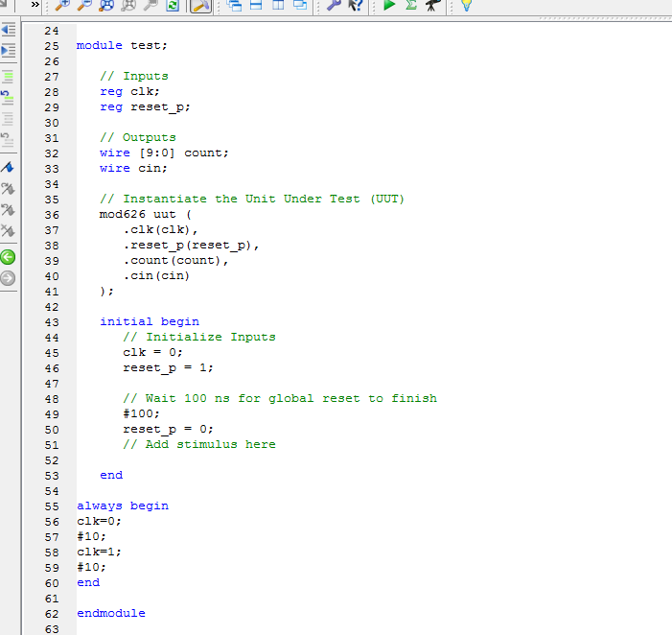Toggle bookmark with the blue flag icon
The height and width of the screenshot is (635, 672).
coord(8,167)
